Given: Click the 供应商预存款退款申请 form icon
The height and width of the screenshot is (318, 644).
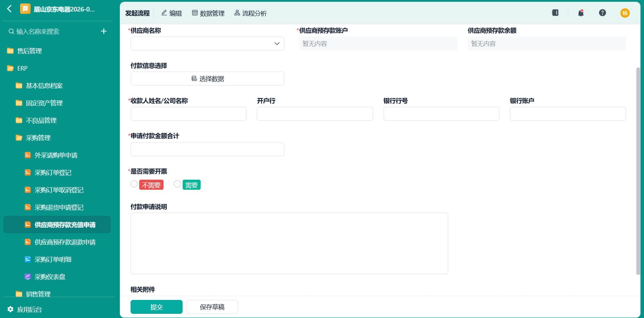Looking at the screenshot, I should [x=28, y=242].
